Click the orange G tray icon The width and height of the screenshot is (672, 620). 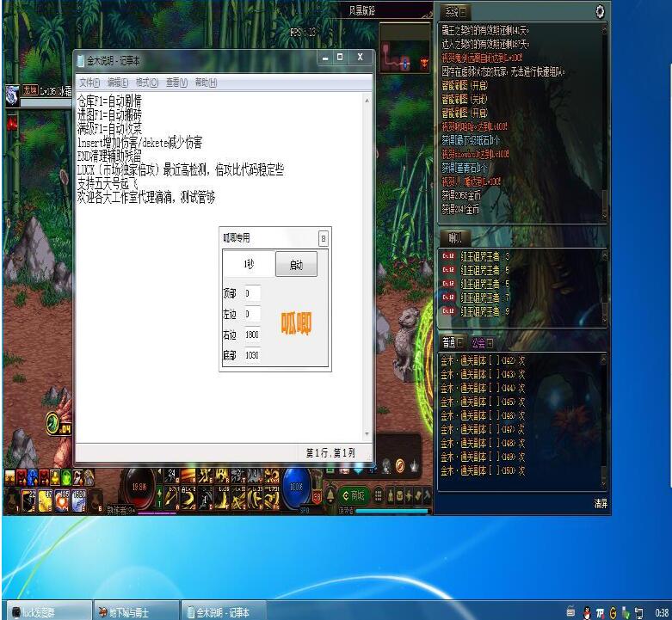coord(613,613)
